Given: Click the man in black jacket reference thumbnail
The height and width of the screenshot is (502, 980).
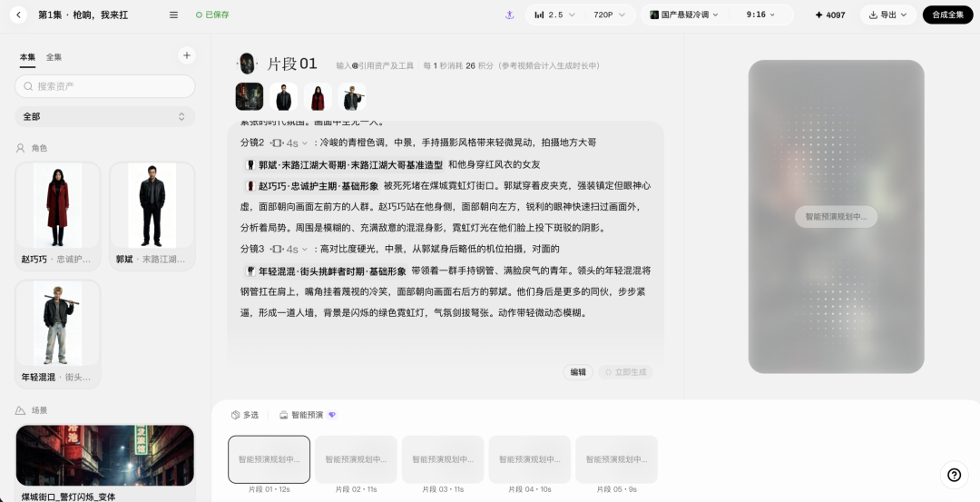Looking at the screenshot, I should (283, 97).
